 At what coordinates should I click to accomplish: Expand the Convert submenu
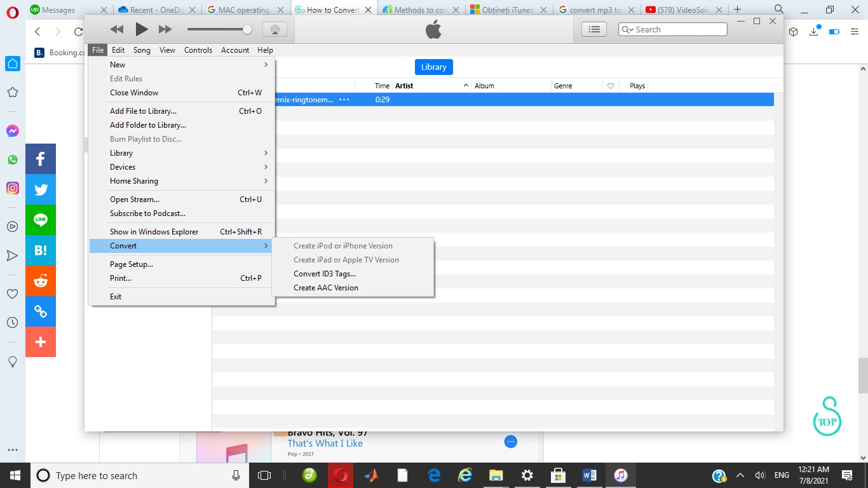[x=181, y=246]
